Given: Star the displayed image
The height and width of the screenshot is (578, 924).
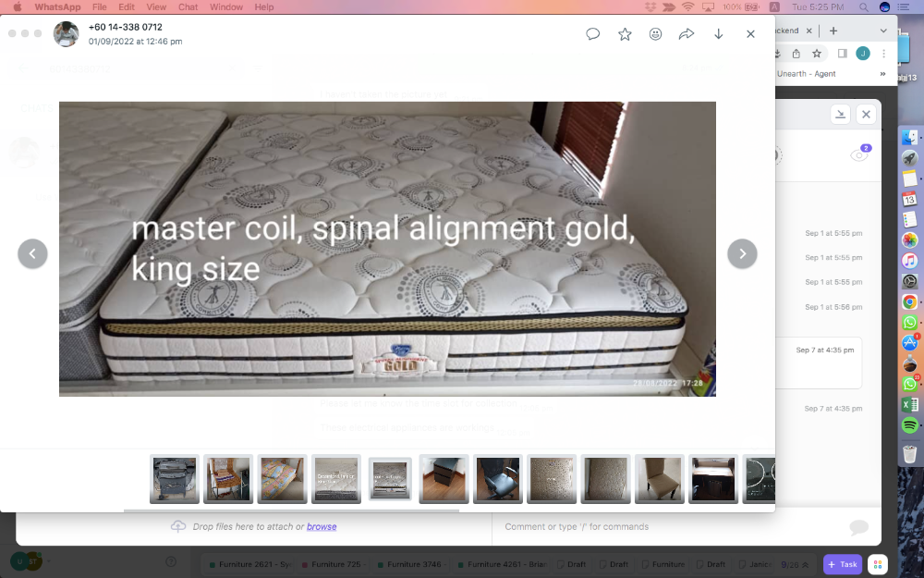Looking at the screenshot, I should click(x=625, y=33).
